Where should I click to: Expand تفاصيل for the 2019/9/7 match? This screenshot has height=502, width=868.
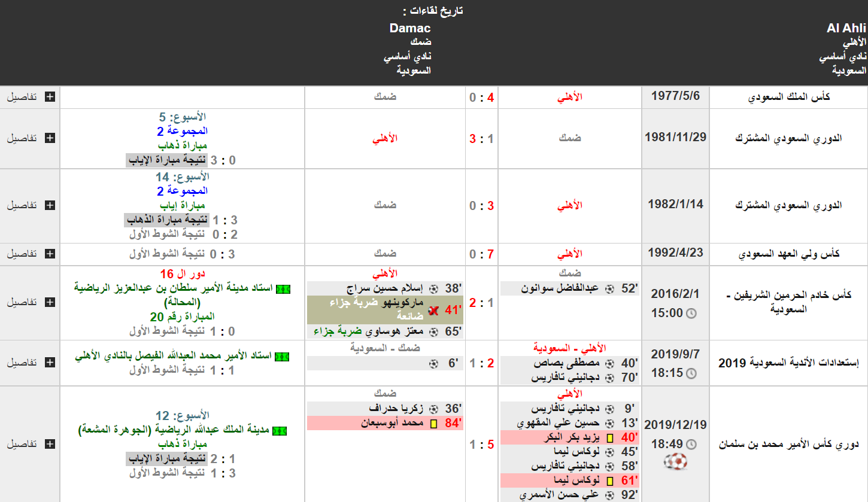coord(30,363)
